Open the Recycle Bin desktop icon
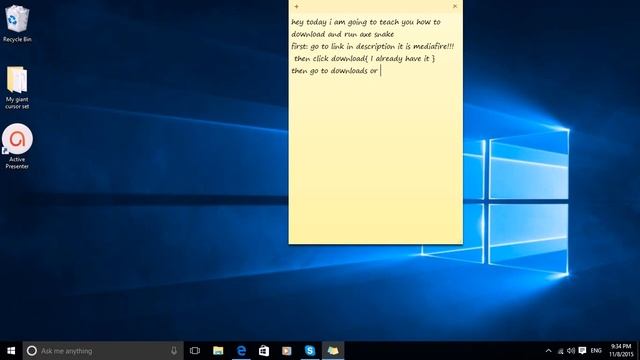 coord(17,24)
